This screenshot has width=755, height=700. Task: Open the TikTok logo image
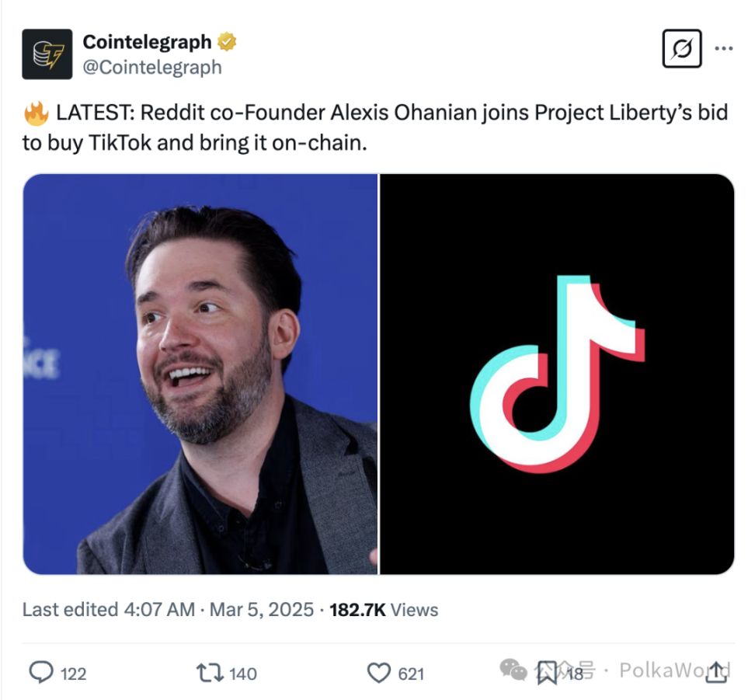coord(557,374)
